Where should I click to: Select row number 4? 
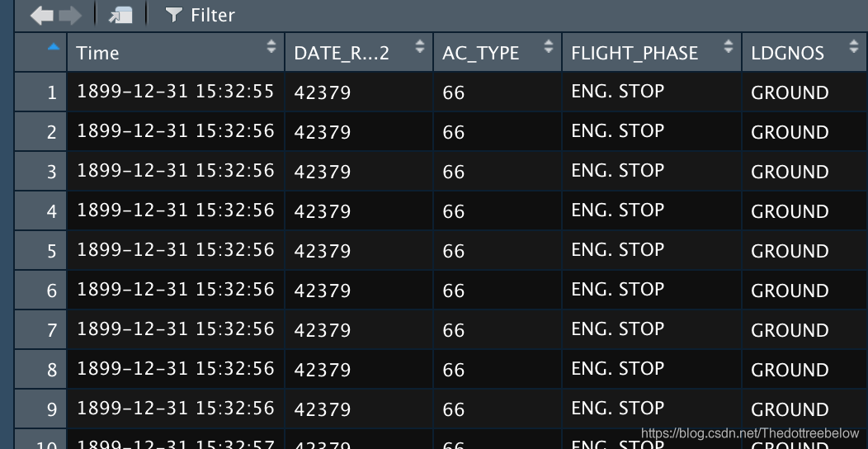(x=41, y=211)
